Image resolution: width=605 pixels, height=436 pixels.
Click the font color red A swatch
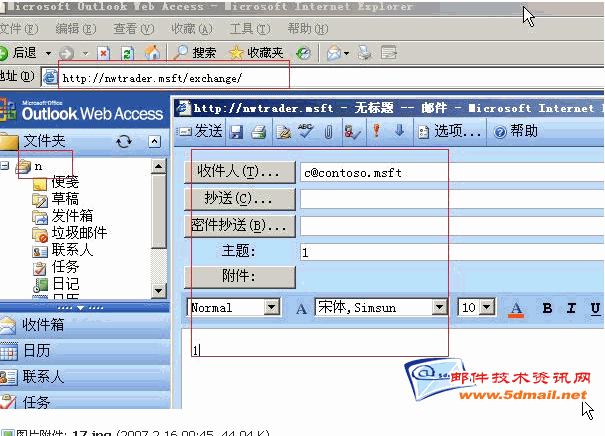click(x=517, y=308)
